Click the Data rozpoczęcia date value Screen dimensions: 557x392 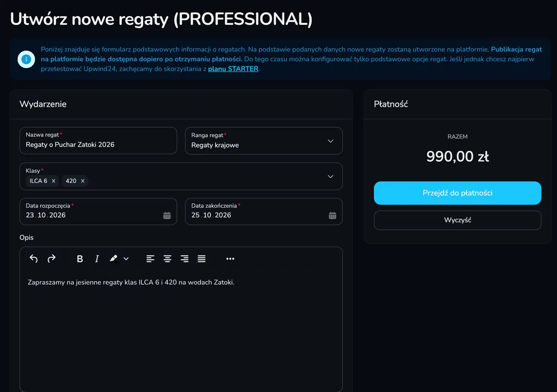46,215
